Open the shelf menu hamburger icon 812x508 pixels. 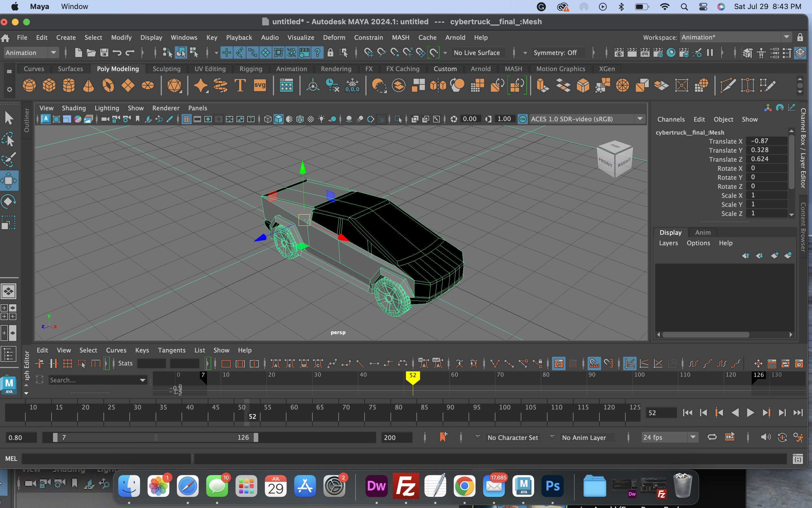(x=9, y=71)
